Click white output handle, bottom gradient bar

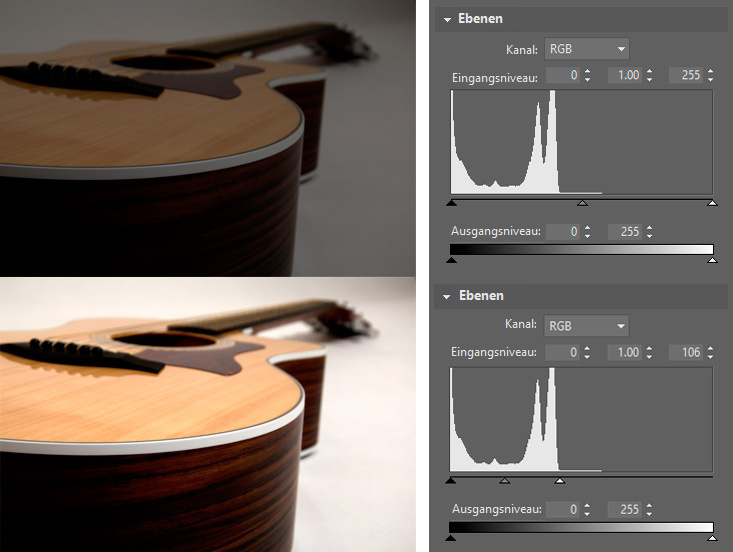712,538
